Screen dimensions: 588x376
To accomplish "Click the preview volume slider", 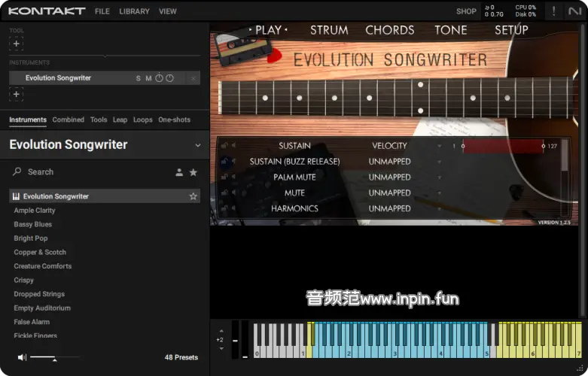I will click(54, 357).
